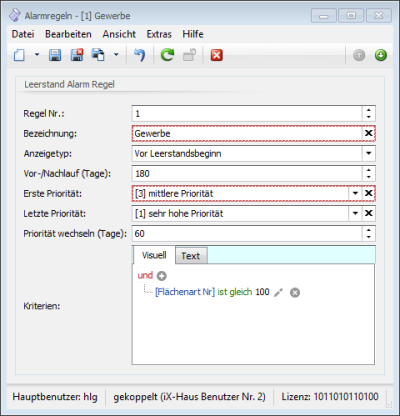Viewport: 400px width, 416px height.
Task: Open the Bearbeiten menu
Action: [x=68, y=34]
